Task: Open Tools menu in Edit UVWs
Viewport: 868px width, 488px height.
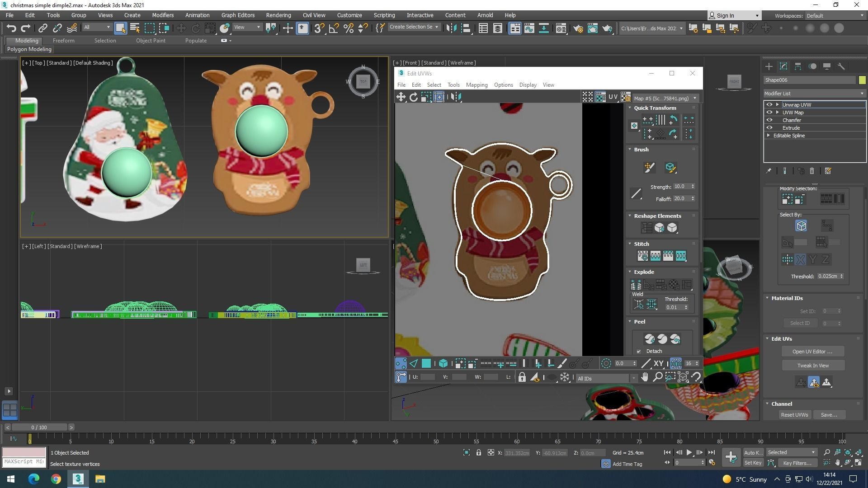Action: pyautogui.click(x=453, y=85)
